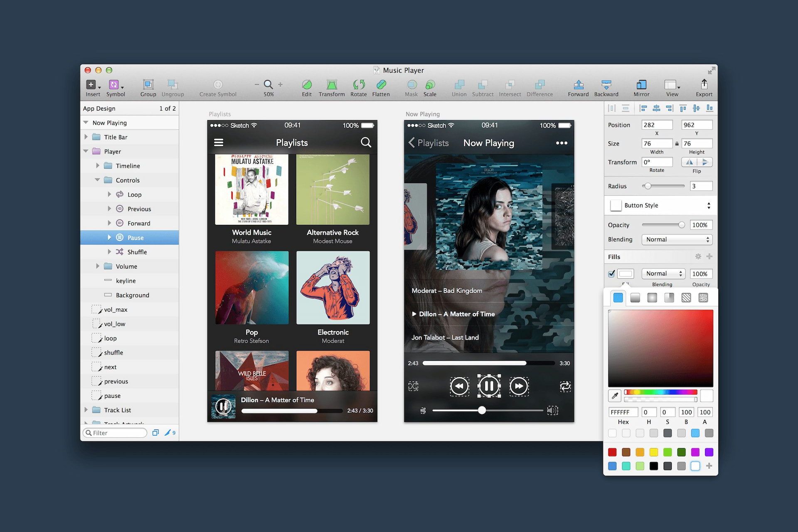Viewport: 798px width, 532px height.
Task: Adjust the Opacity slider handle
Action: coord(682,225)
